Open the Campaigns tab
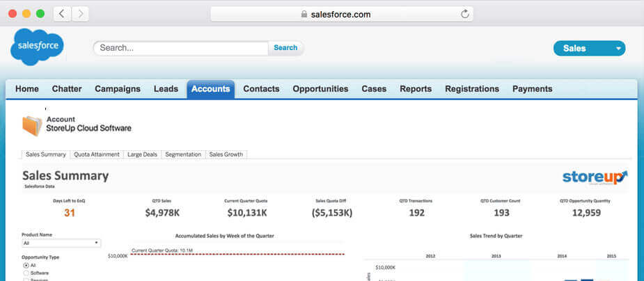The width and height of the screenshot is (644, 281). tap(118, 89)
